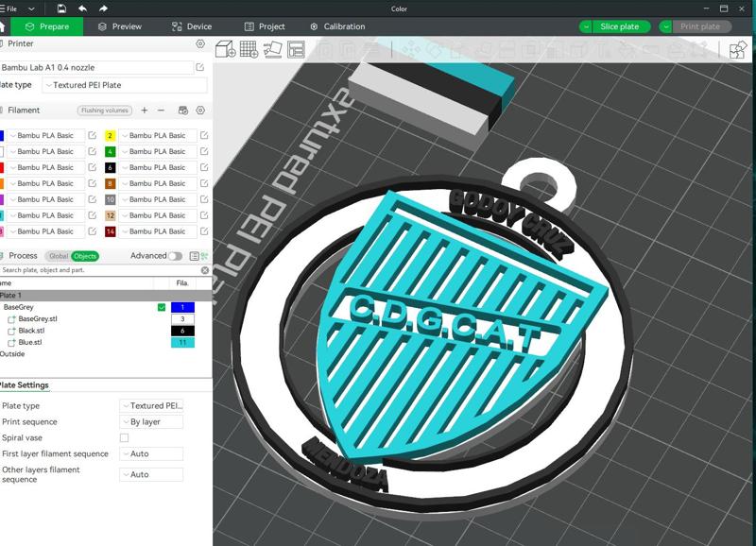Edit preset of filament 4

coord(204,151)
